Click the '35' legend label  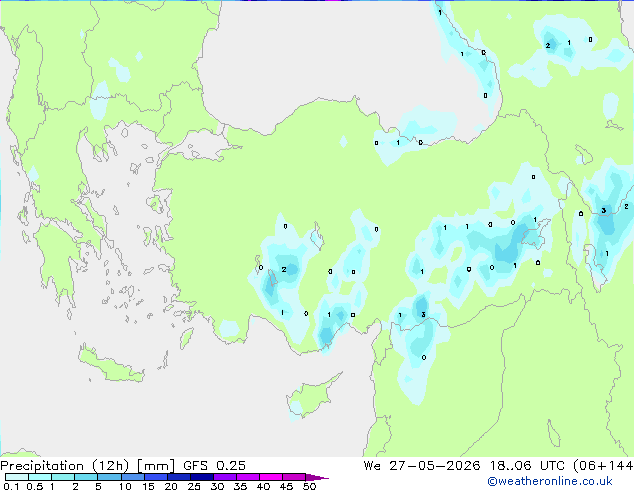tap(240, 486)
